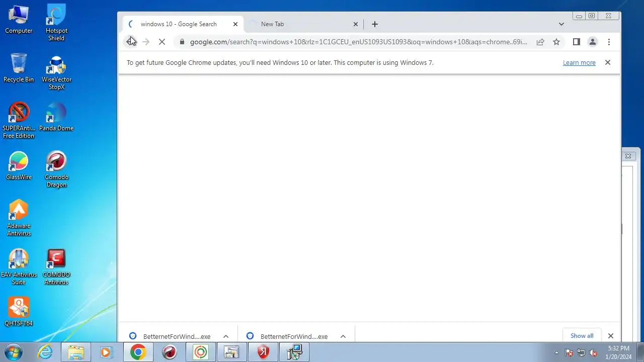Open Comodo Dragon taskbar button
The image size is (644, 362).
pyautogui.click(x=170, y=352)
